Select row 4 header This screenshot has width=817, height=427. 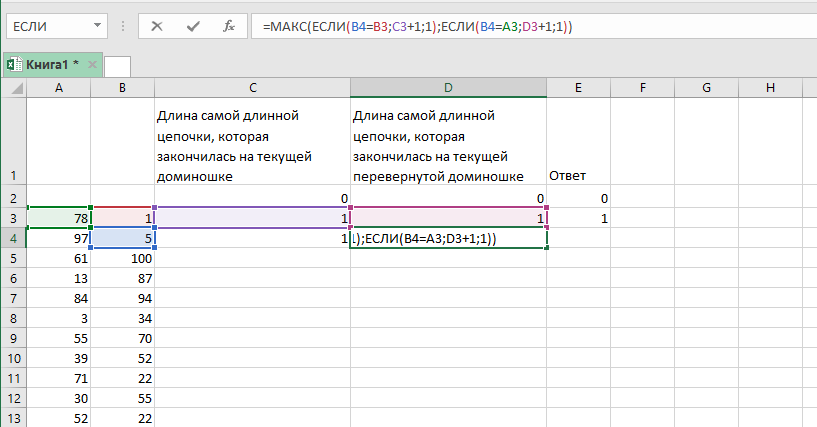pos(13,239)
